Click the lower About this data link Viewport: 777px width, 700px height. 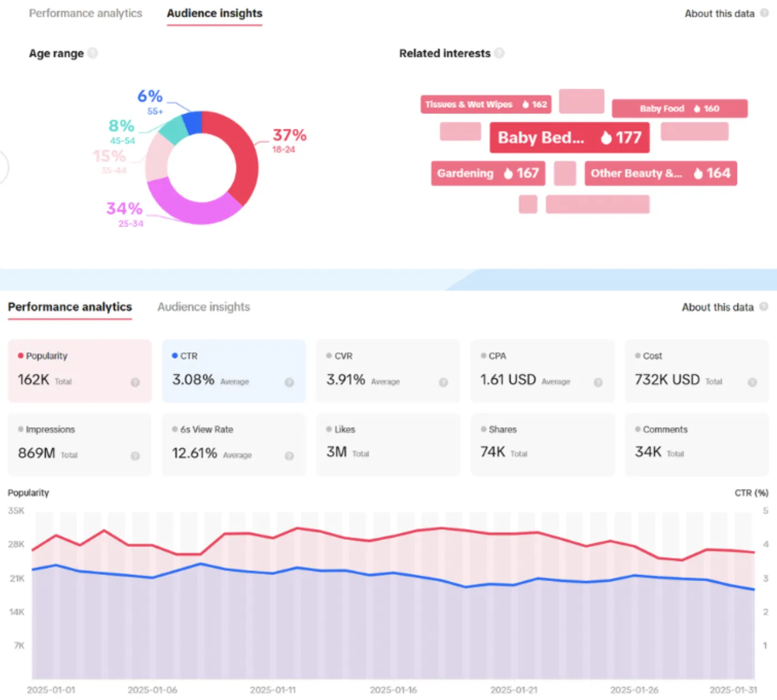pyautogui.click(x=718, y=307)
